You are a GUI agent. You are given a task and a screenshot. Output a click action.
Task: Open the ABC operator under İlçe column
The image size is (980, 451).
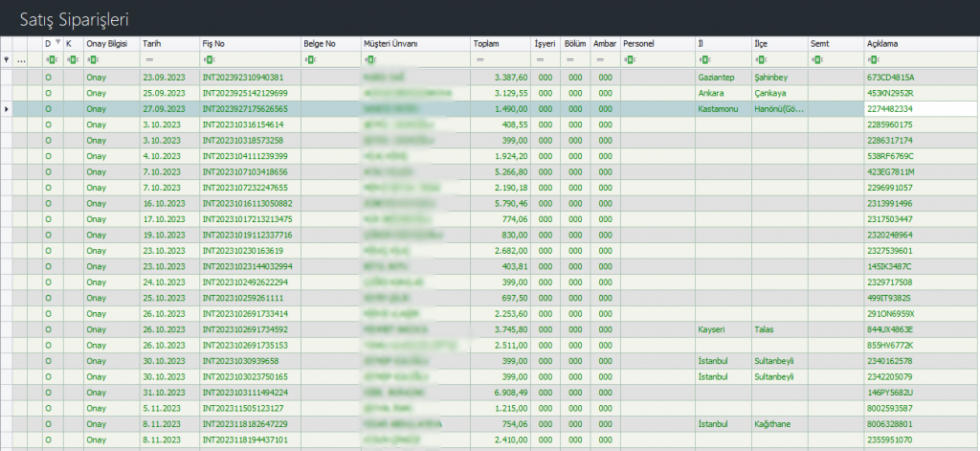pos(759,59)
